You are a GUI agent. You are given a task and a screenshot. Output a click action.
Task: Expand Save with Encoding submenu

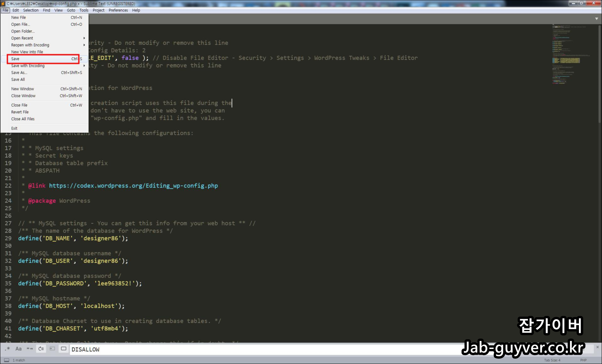(44, 66)
